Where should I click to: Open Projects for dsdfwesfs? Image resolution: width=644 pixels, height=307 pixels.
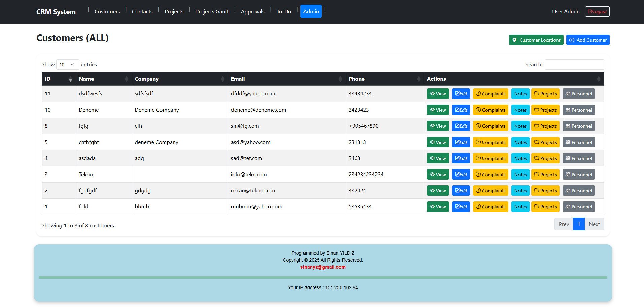(545, 94)
